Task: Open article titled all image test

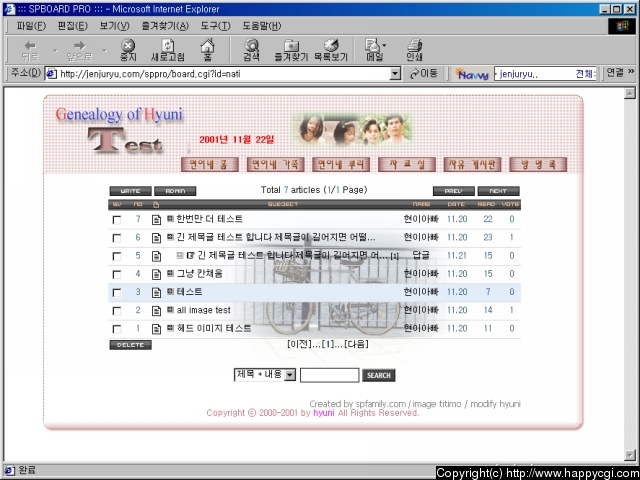Action: 204,310
